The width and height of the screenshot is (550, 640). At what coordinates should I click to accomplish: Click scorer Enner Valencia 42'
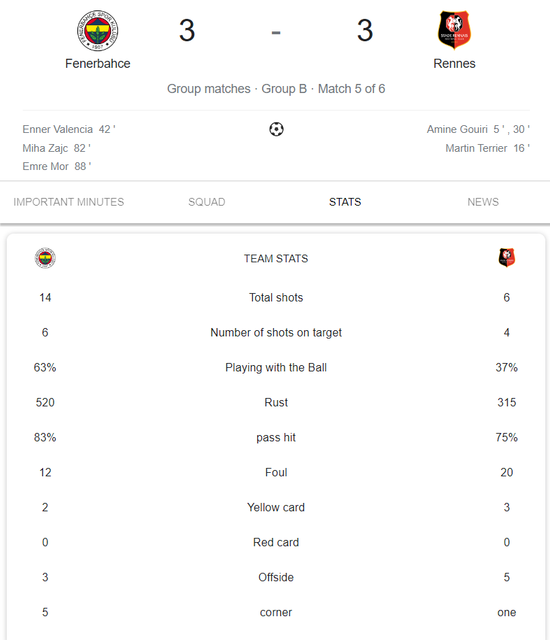[69, 129]
